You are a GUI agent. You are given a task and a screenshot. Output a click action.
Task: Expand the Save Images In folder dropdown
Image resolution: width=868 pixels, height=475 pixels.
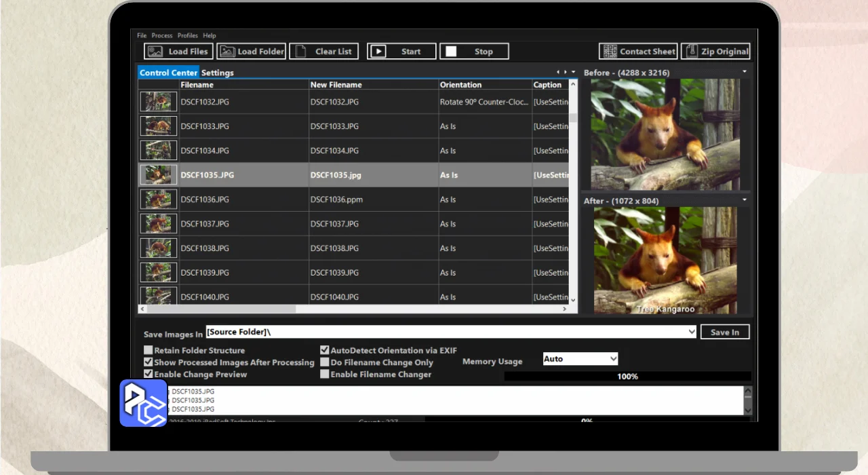point(692,332)
